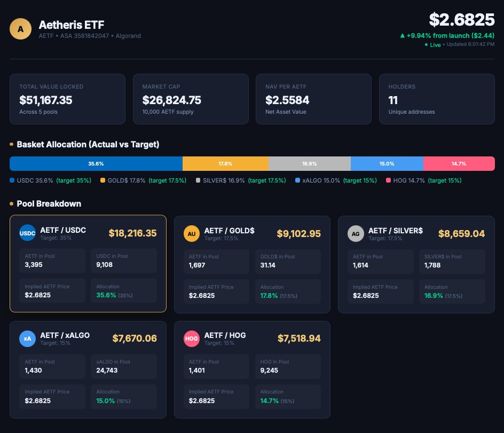
Task: Click the $26,824.75 market cap figure
Action: 171,100
